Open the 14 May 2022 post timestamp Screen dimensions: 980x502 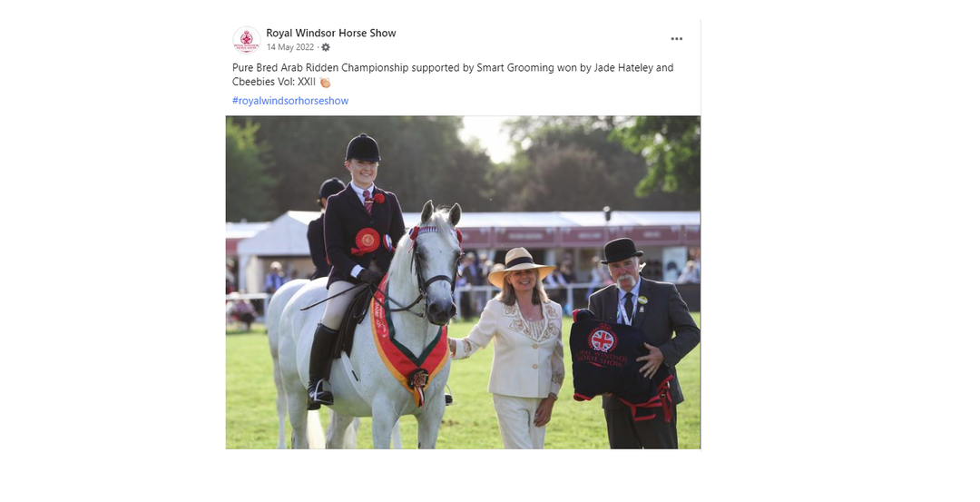tap(290, 47)
